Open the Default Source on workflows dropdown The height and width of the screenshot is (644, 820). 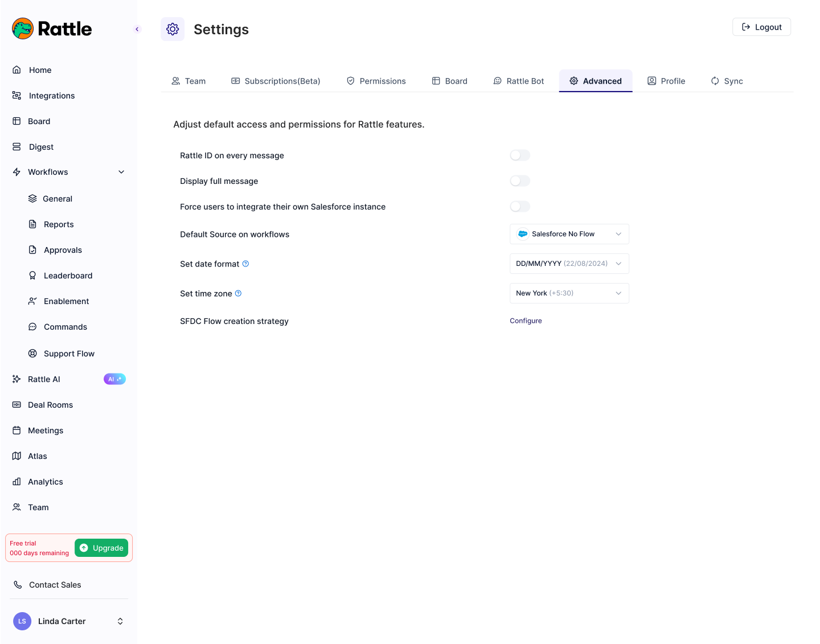coord(569,233)
